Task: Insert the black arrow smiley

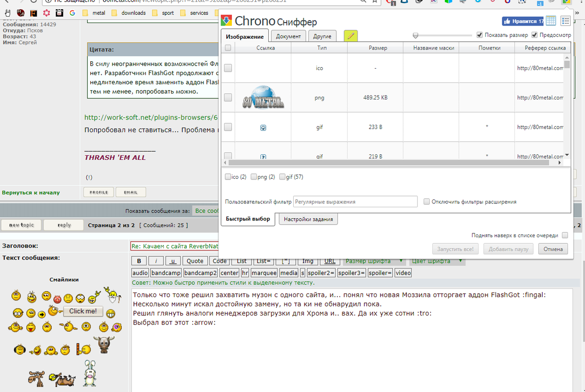Action: pyautogui.click(x=41, y=315)
